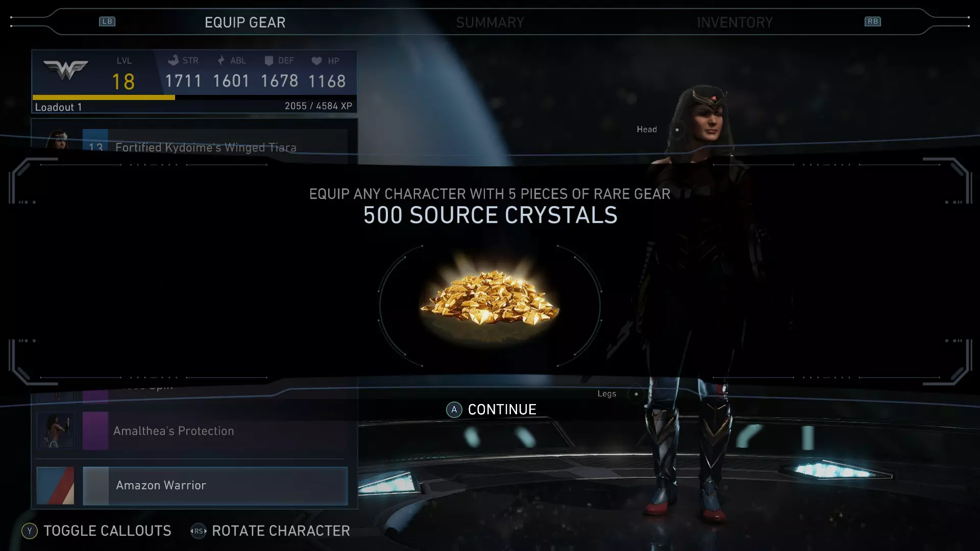
Task: Click the LB bumper icon
Action: point(107,21)
